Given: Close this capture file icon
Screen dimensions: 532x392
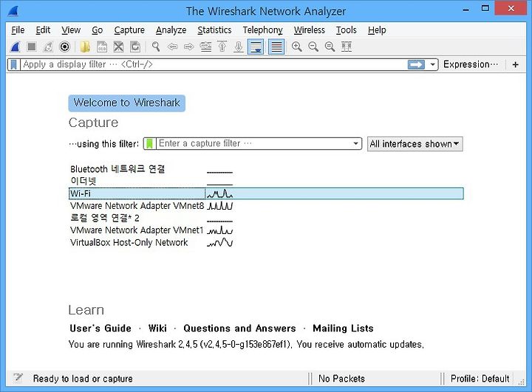Looking at the screenshot, I should pos(118,47).
